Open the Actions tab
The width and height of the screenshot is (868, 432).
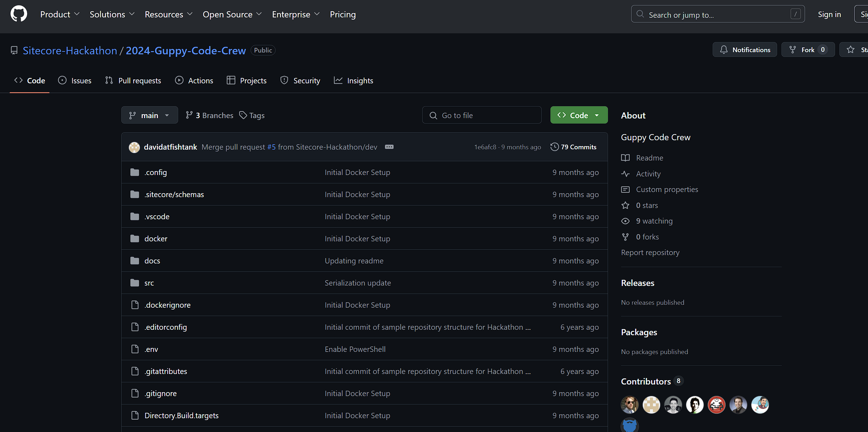[194, 80]
